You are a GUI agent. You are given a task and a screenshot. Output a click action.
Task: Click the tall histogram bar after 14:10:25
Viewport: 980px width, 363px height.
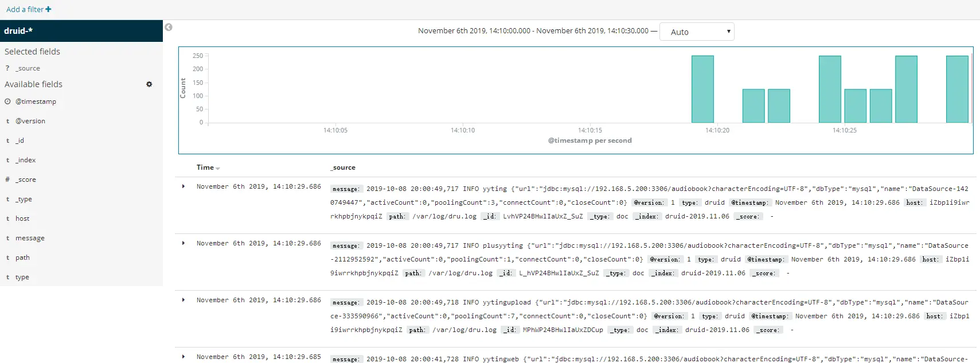pyautogui.click(x=906, y=89)
